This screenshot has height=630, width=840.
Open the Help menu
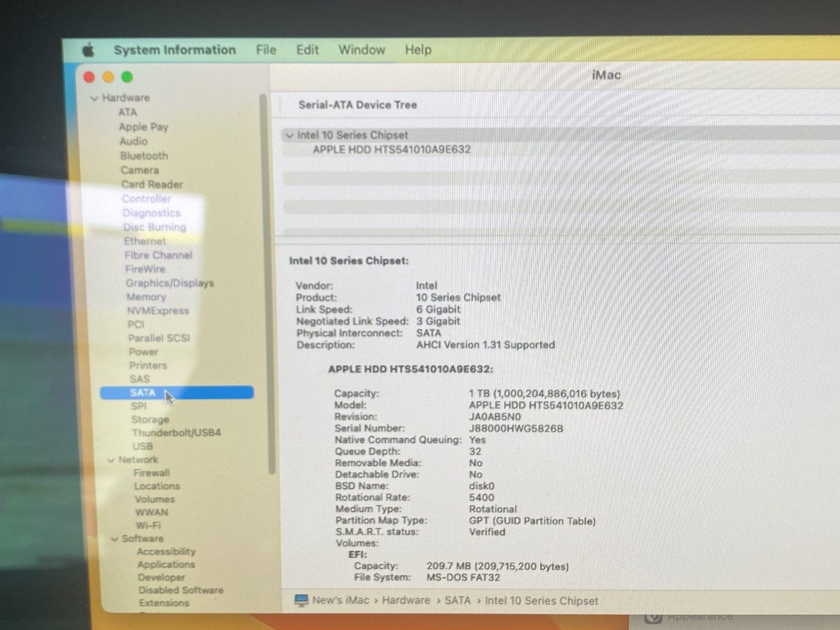tap(418, 50)
